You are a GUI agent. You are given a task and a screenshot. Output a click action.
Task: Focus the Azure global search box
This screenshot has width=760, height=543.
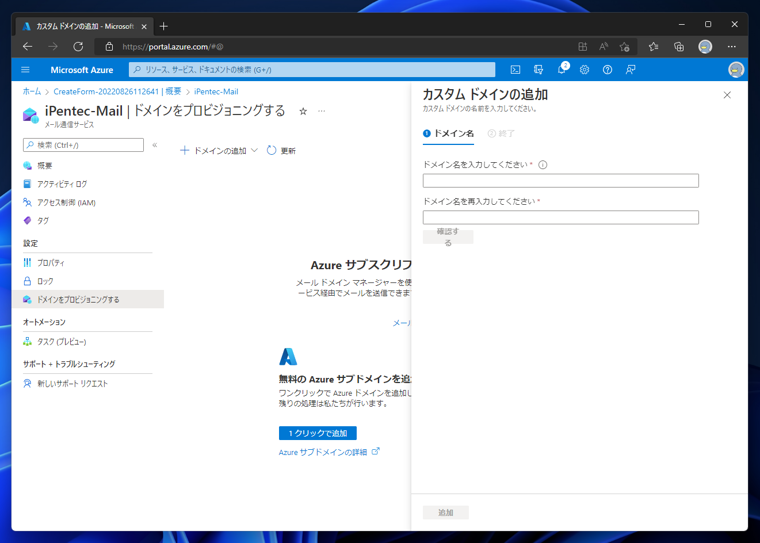[x=312, y=70]
